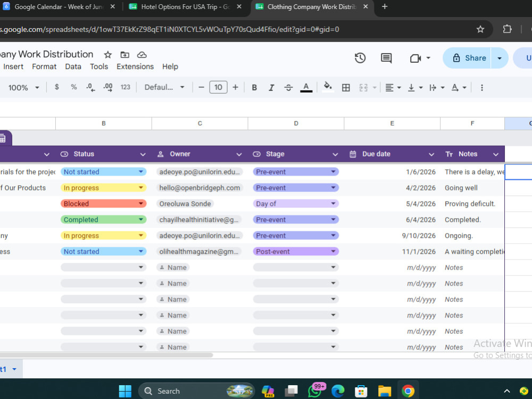Open zoom level 100% dropdown
Image resolution: width=532 pixels, height=399 pixels.
point(23,88)
